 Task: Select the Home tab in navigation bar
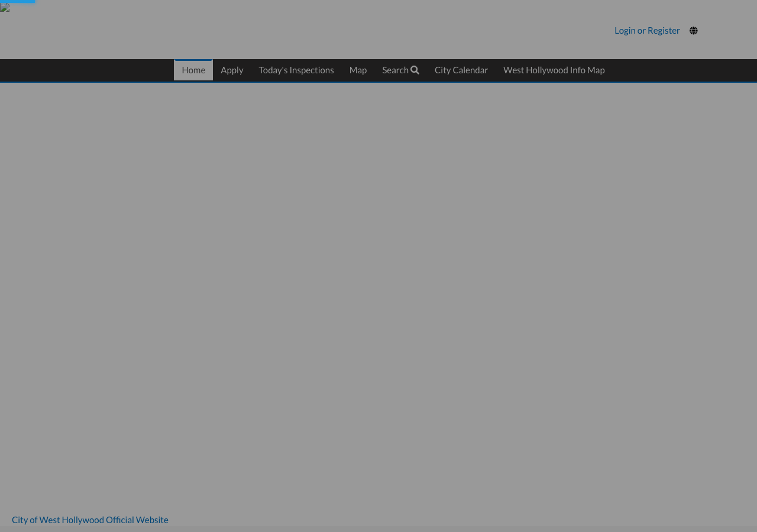(193, 70)
